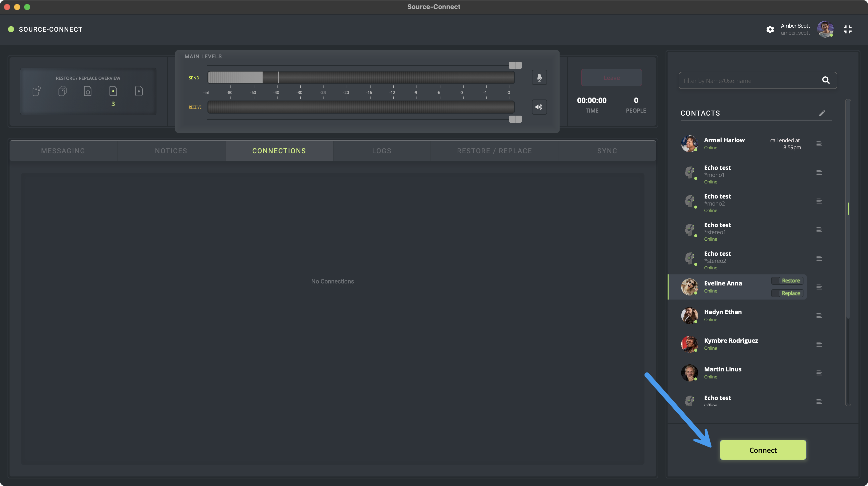Click the edit contacts pencil icon
The width and height of the screenshot is (868, 486).
point(822,113)
